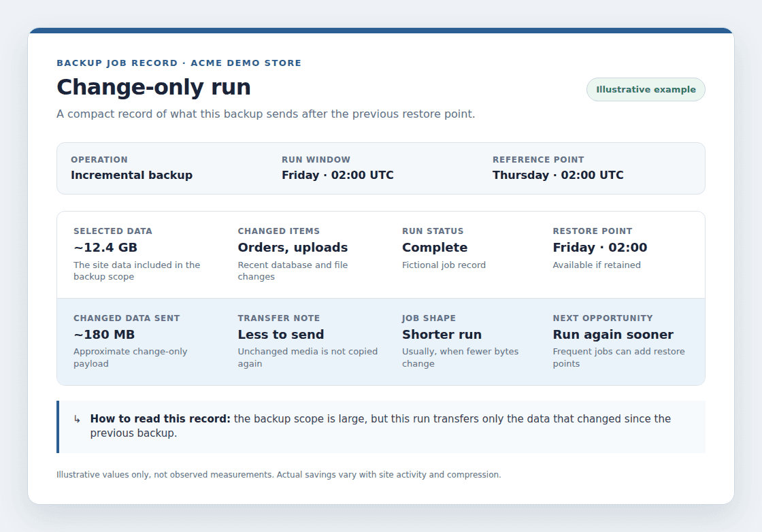
Task: Click the CHANGED ITEMS label
Action: (x=278, y=231)
